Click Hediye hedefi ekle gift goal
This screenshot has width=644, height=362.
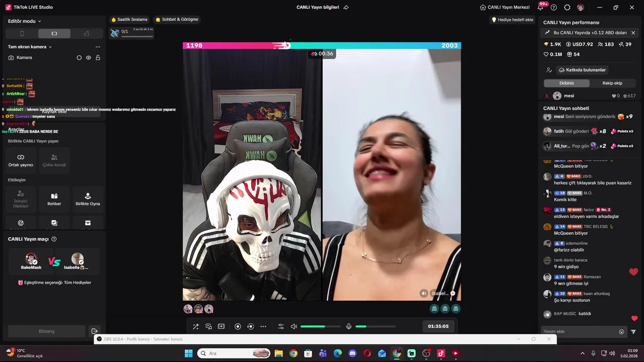click(513, 20)
